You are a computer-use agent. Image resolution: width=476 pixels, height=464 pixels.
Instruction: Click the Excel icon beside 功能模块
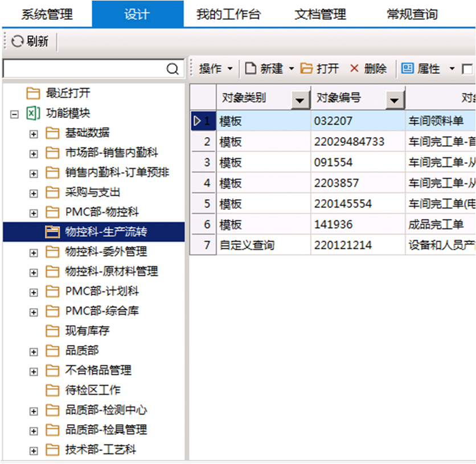pyautogui.click(x=33, y=113)
